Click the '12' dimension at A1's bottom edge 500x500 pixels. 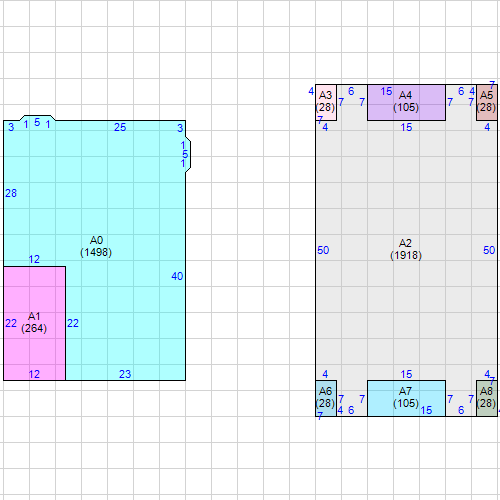point(34,374)
